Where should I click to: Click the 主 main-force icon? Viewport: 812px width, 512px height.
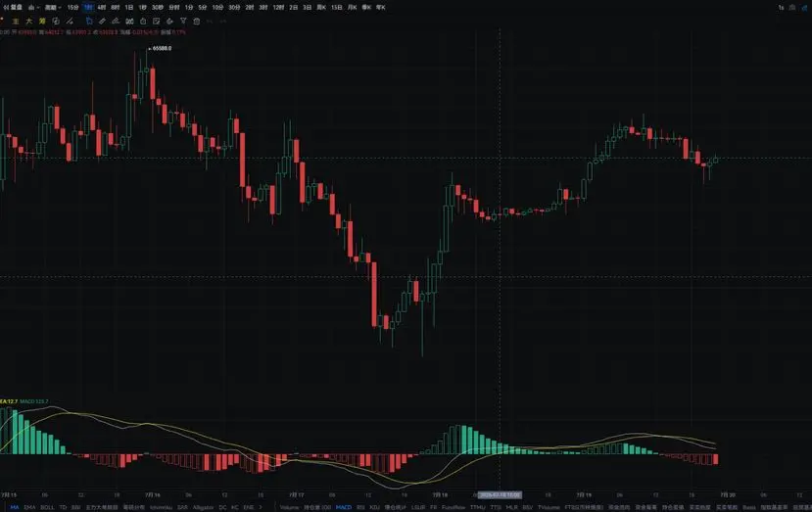(x=16, y=22)
